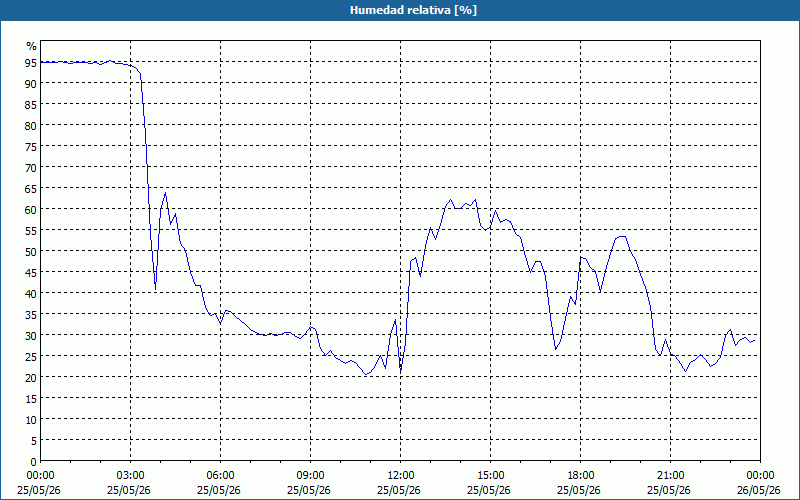800x500 pixels.
Task: Click the 26/05/26 date label
Action: coord(759,490)
